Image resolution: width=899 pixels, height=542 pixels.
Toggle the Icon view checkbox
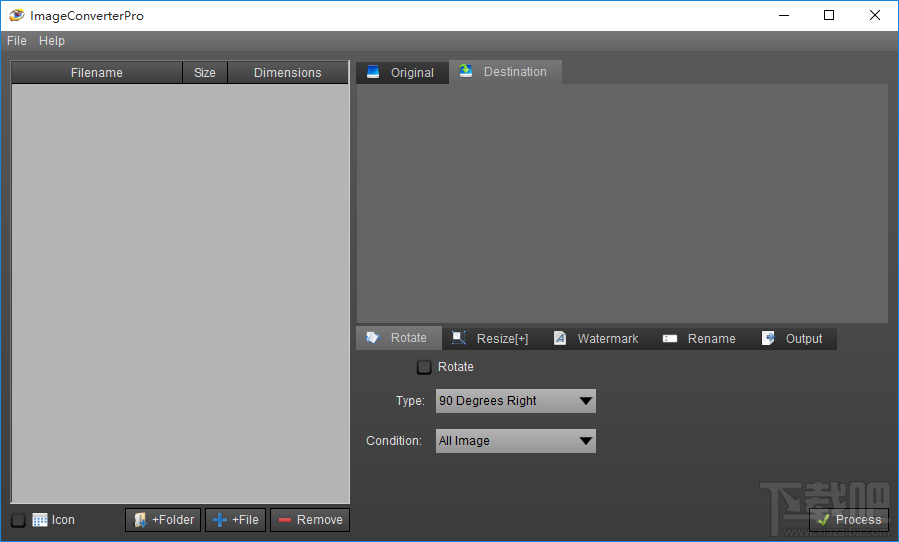pyautogui.click(x=18, y=520)
